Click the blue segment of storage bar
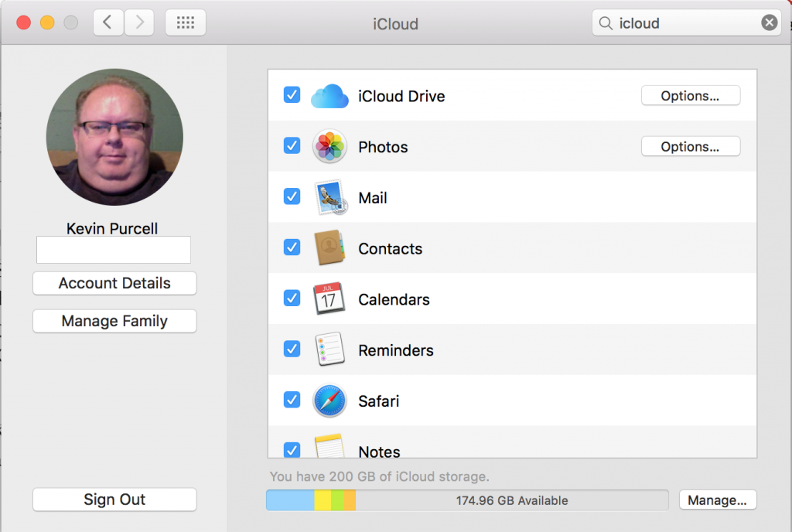This screenshot has width=792, height=532. pos(291,500)
